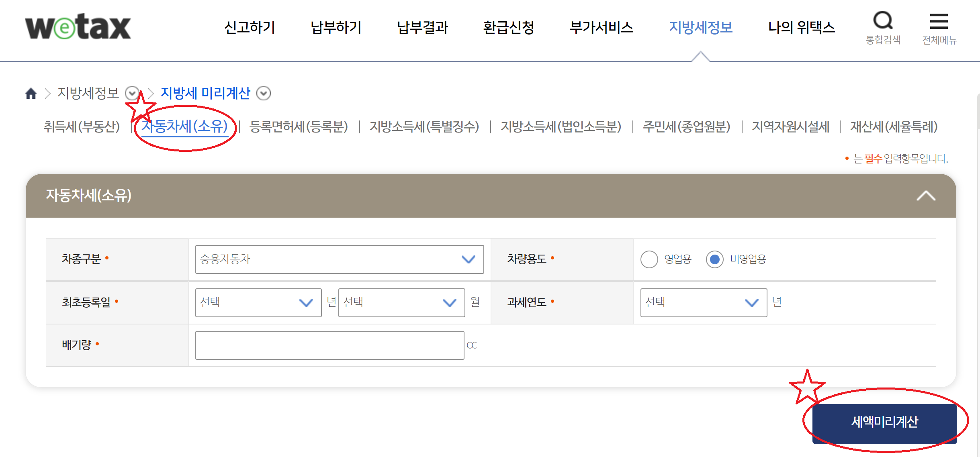The image size is (980, 457).
Task: Focus the 배기량 cc input field
Action: (330, 345)
